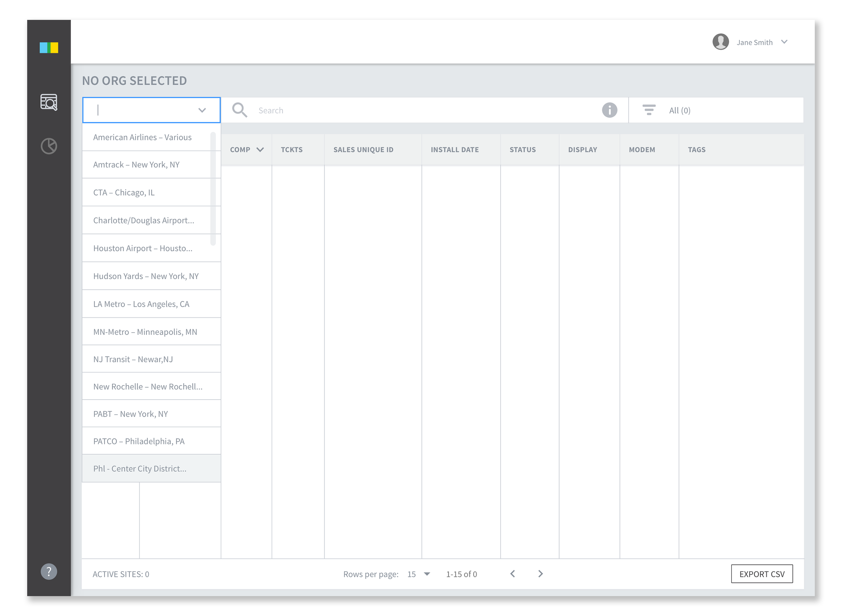
Task: Open the site search sidebar icon
Action: (49, 102)
